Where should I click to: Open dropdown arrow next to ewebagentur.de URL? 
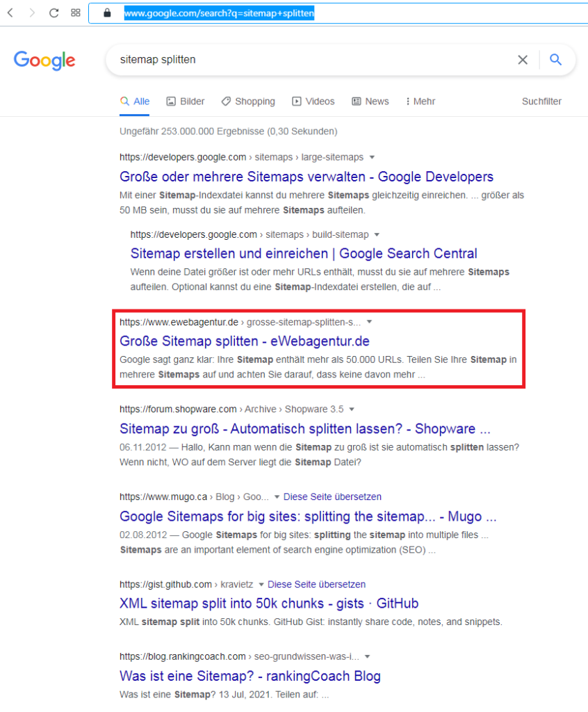[369, 322]
